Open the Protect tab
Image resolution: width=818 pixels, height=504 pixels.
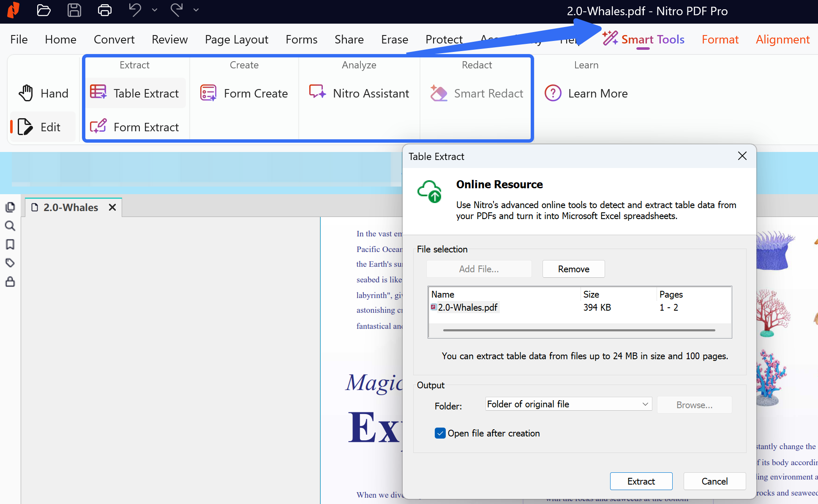(x=444, y=39)
